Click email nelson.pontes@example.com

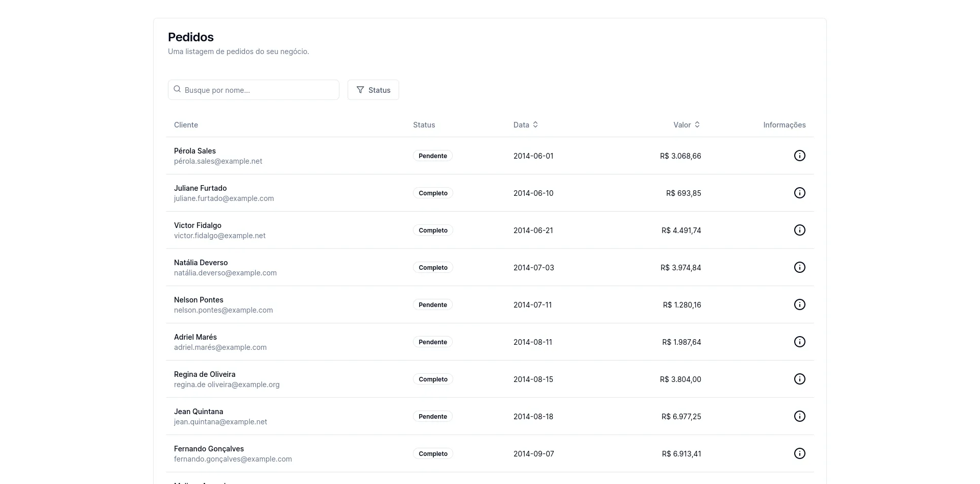coord(224,310)
